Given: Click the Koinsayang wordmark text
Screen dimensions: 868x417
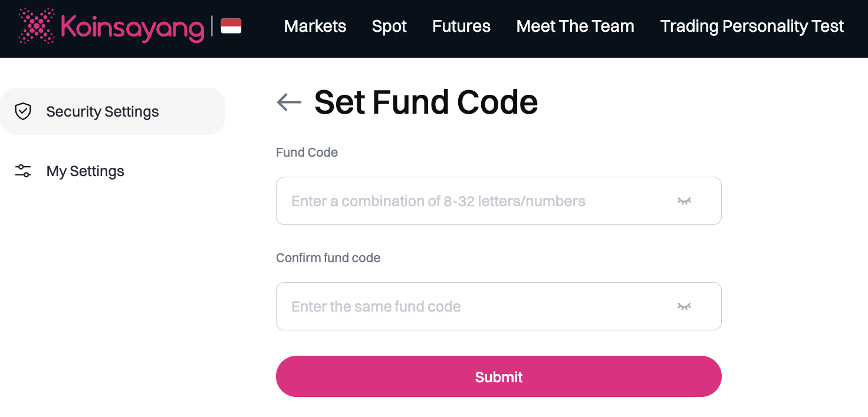Looking at the screenshot, I should (132, 28).
